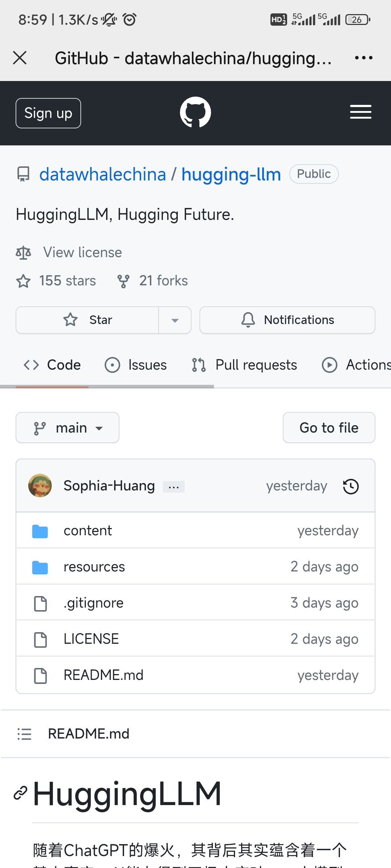This screenshot has width=391, height=868.
Task: Open the three-dots browser options menu
Action: point(363,58)
